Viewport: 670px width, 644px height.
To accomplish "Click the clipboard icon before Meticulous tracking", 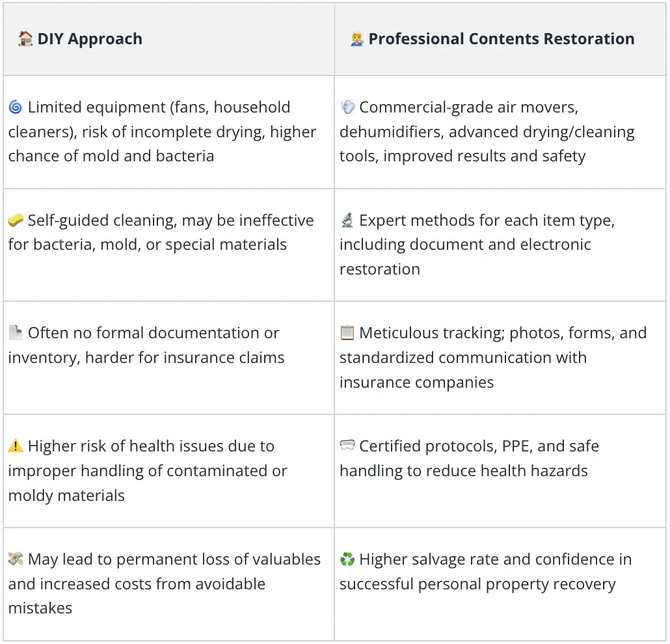I will (347, 333).
